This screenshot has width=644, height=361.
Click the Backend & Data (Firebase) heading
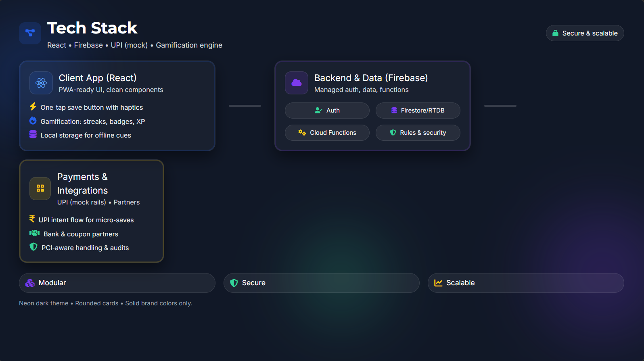[x=371, y=78]
